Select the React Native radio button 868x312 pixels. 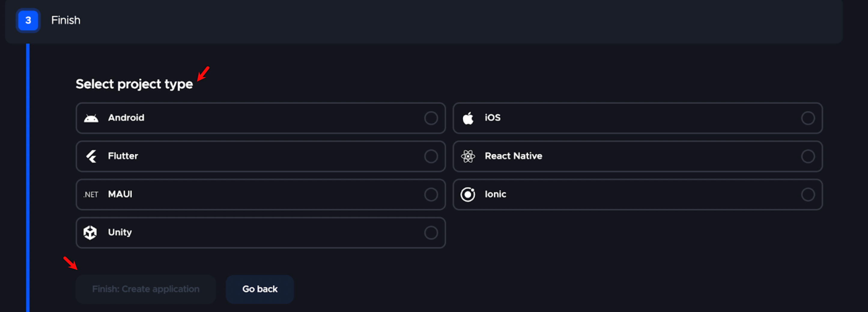coord(808,156)
